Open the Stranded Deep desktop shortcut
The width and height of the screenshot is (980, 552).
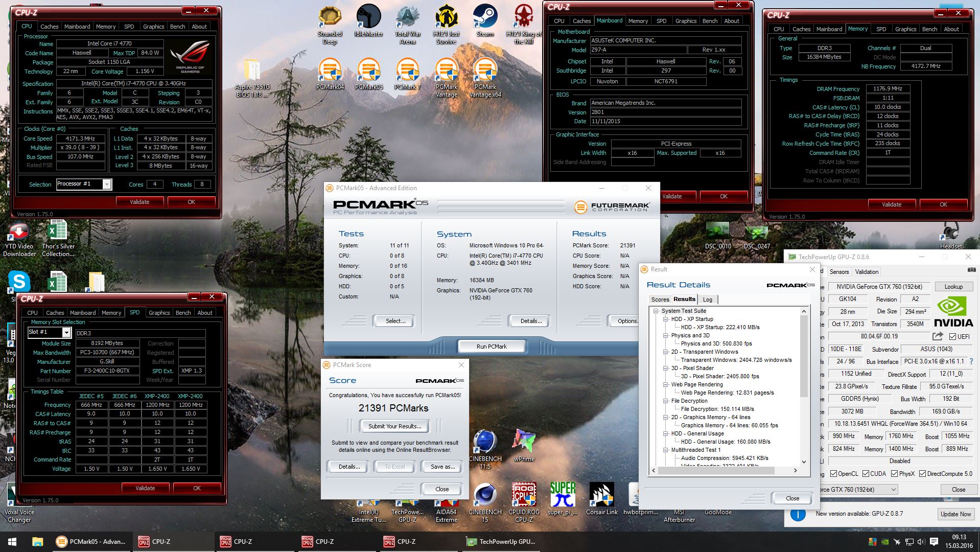(330, 25)
